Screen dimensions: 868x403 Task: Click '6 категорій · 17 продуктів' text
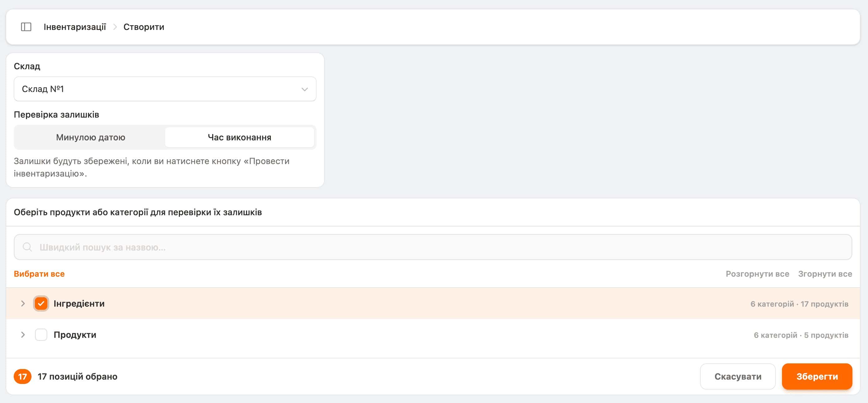(x=799, y=304)
